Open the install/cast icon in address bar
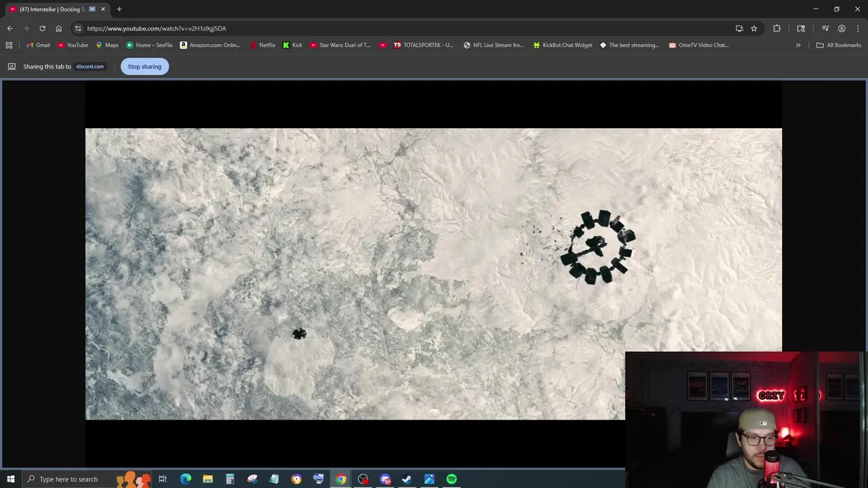 [739, 28]
